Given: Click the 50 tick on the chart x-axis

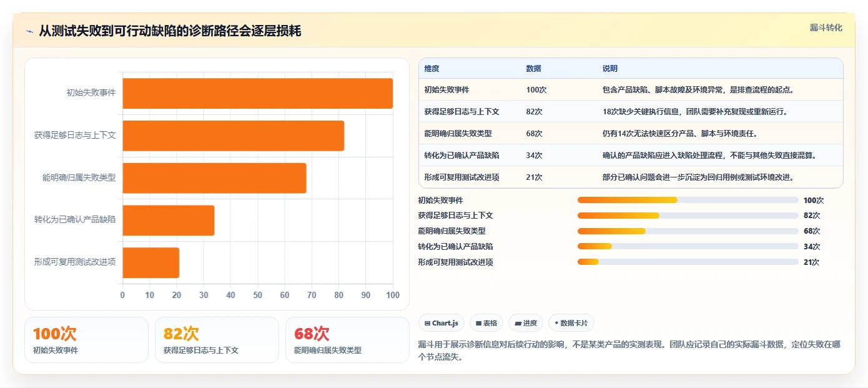Looking at the screenshot, I should [x=258, y=295].
